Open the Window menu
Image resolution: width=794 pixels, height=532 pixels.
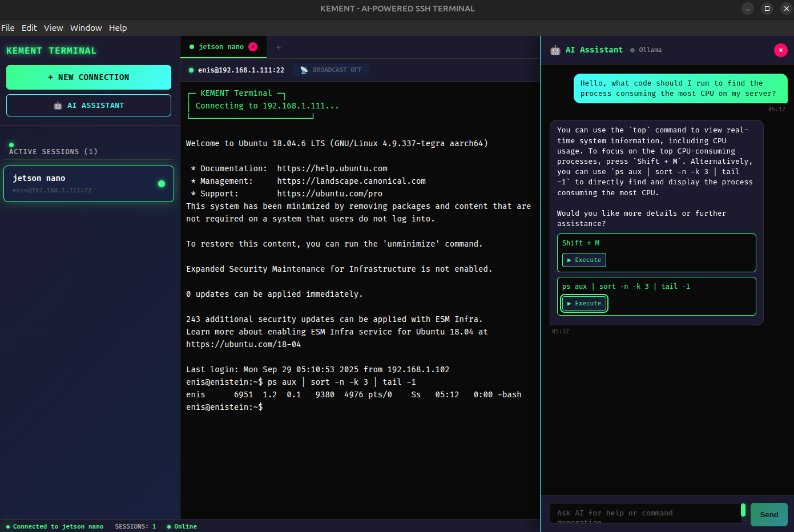click(x=86, y=28)
